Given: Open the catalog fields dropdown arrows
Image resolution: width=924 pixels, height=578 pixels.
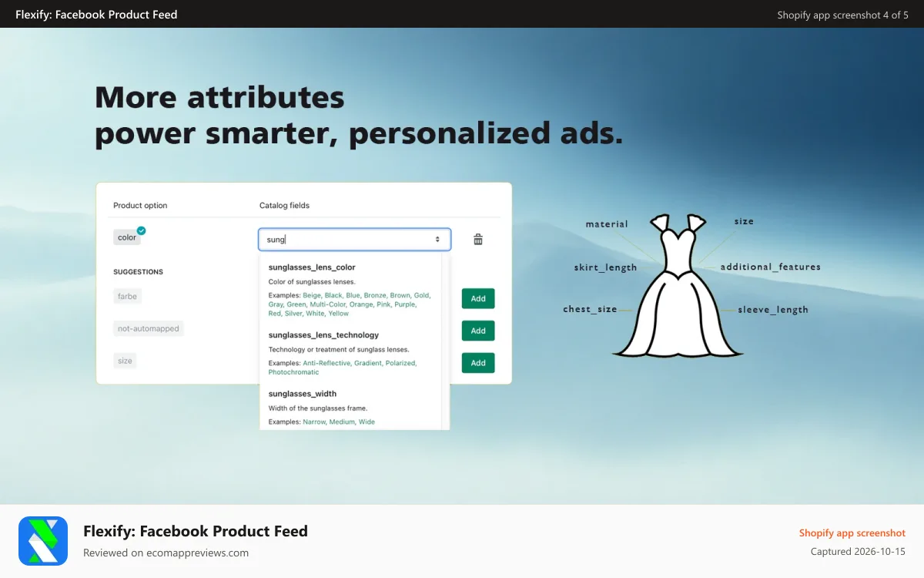Looking at the screenshot, I should tap(437, 240).
